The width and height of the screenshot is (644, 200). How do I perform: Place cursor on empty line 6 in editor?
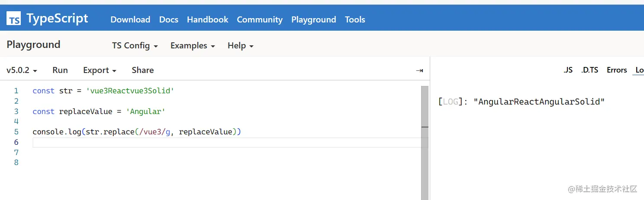pos(173,143)
